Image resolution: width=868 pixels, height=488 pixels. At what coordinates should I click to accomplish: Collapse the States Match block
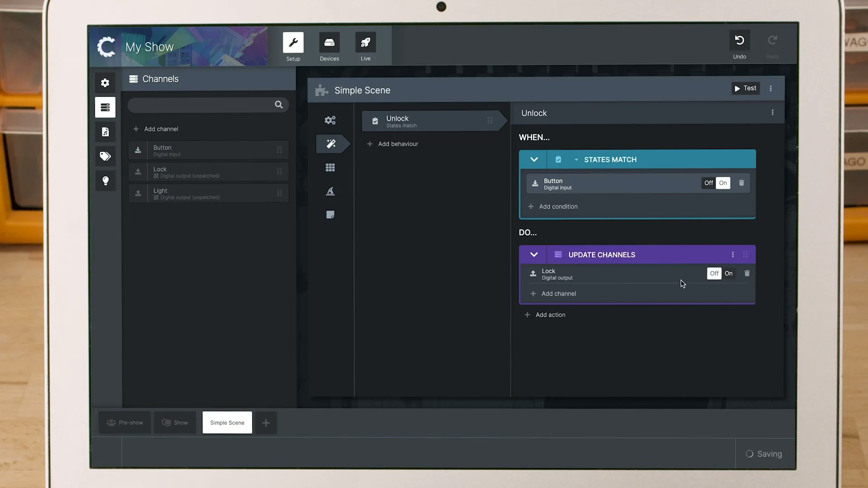tap(533, 160)
